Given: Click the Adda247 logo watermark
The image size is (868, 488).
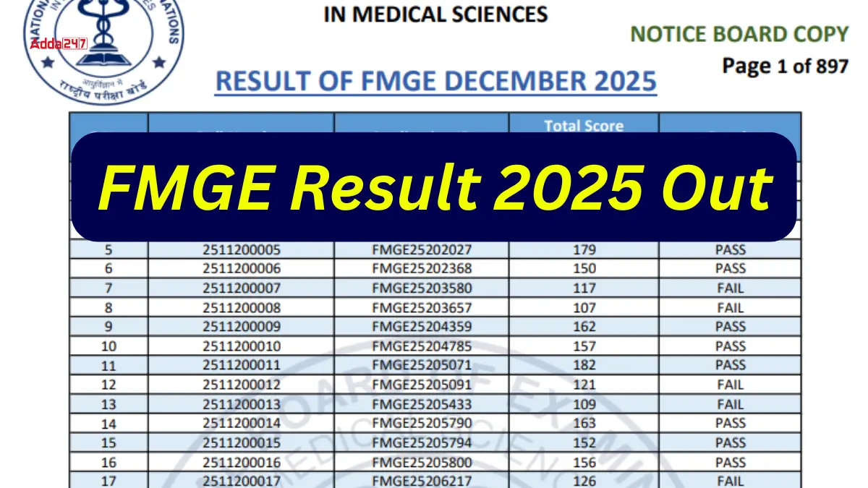Looking at the screenshot, I should point(59,43).
